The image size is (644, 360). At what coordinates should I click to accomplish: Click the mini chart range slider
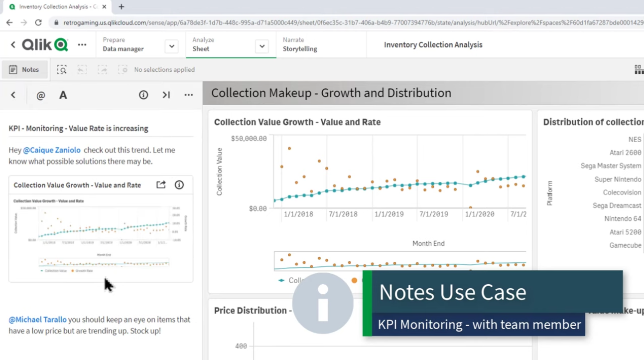tap(400, 261)
